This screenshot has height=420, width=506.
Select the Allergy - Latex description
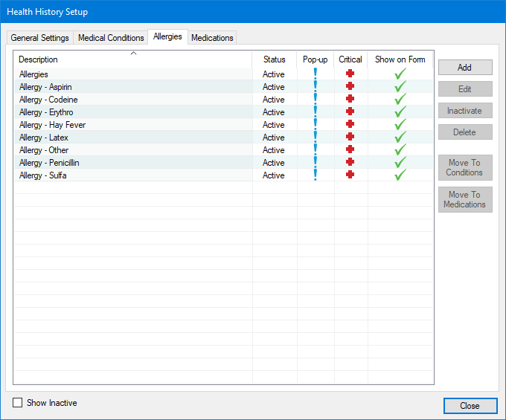pyautogui.click(x=44, y=138)
